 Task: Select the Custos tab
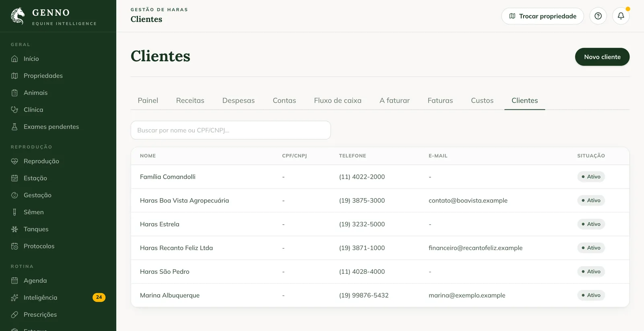(482, 101)
